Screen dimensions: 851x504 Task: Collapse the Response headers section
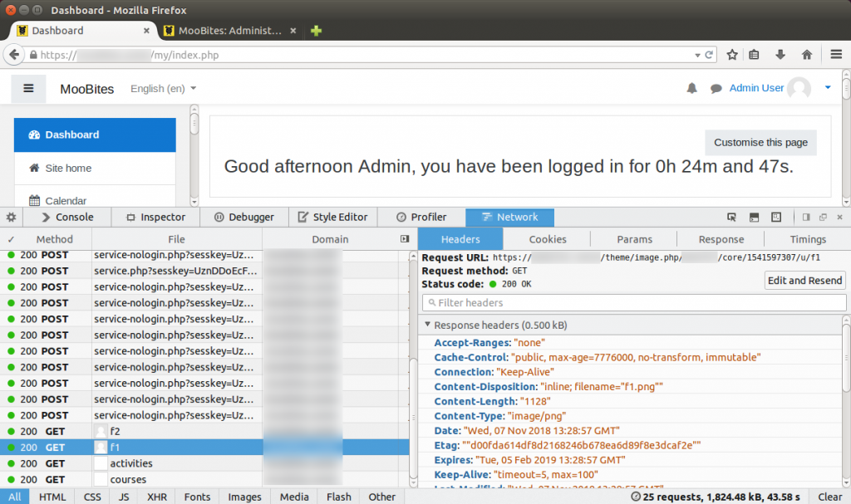point(428,325)
